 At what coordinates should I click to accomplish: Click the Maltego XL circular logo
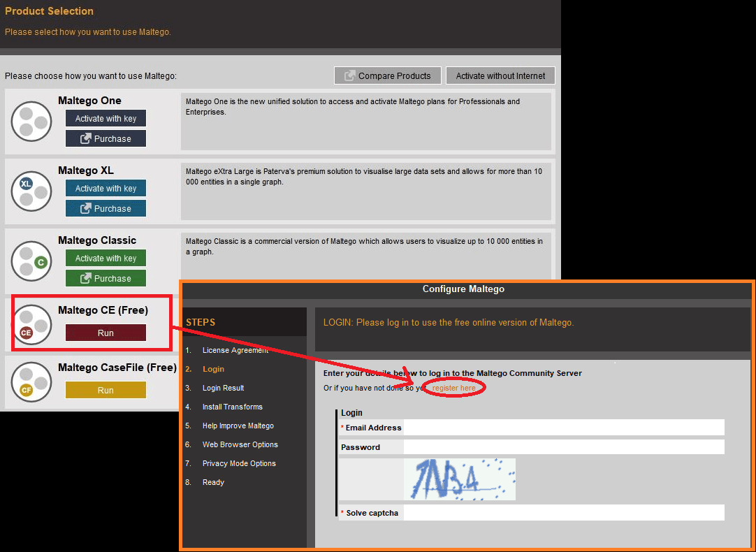31,191
